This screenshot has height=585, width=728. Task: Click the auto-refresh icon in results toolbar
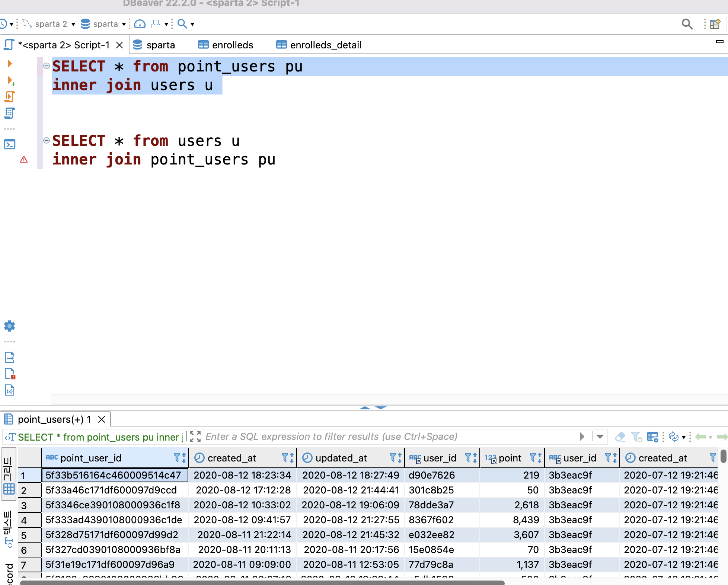(x=674, y=437)
